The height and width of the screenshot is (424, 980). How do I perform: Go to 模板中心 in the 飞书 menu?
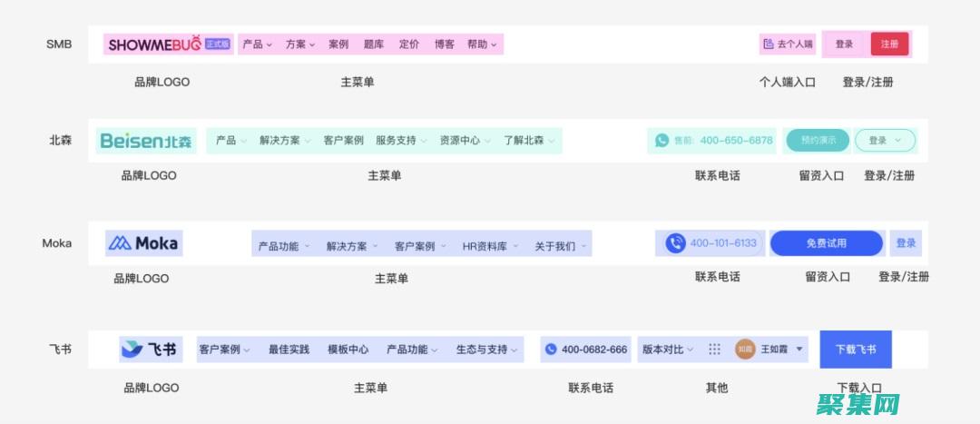pos(348,350)
